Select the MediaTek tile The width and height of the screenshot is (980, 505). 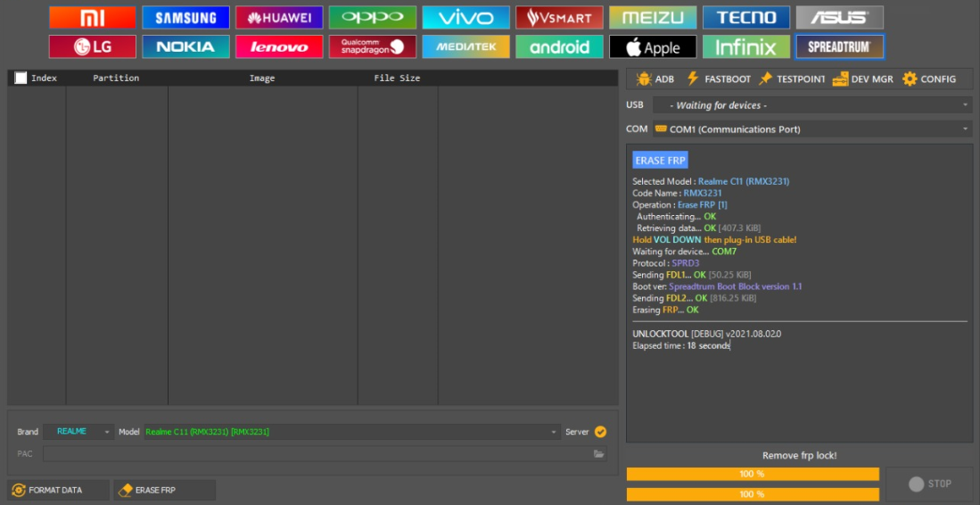coord(465,47)
